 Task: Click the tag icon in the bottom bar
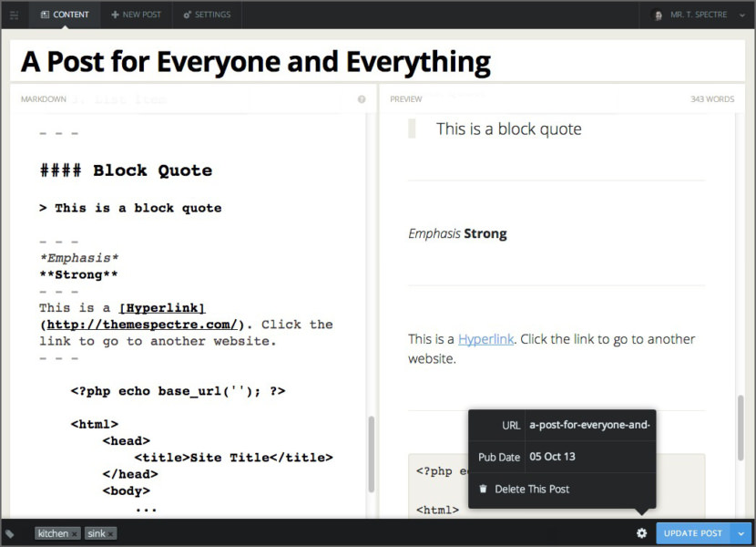(10, 533)
